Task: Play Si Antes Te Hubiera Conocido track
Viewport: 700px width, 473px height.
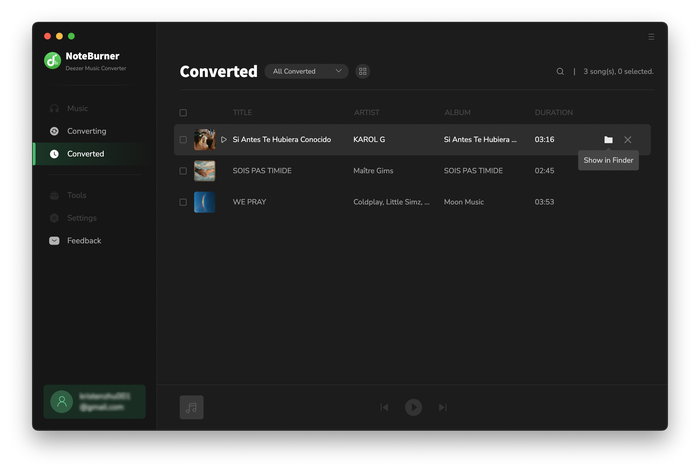Action: [224, 140]
